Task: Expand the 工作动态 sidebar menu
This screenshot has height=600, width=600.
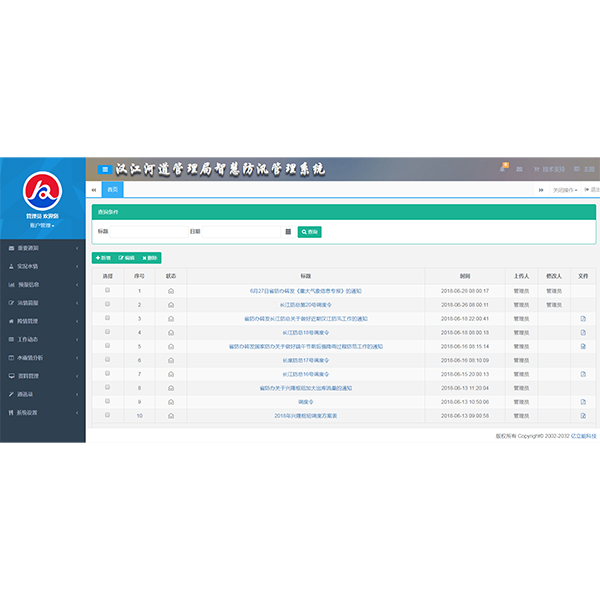Action: (43, 339)
